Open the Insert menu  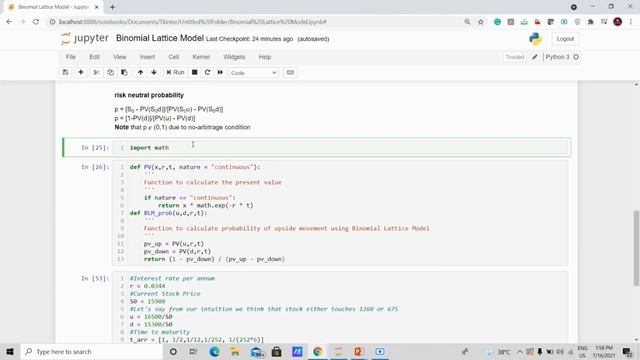147,57
